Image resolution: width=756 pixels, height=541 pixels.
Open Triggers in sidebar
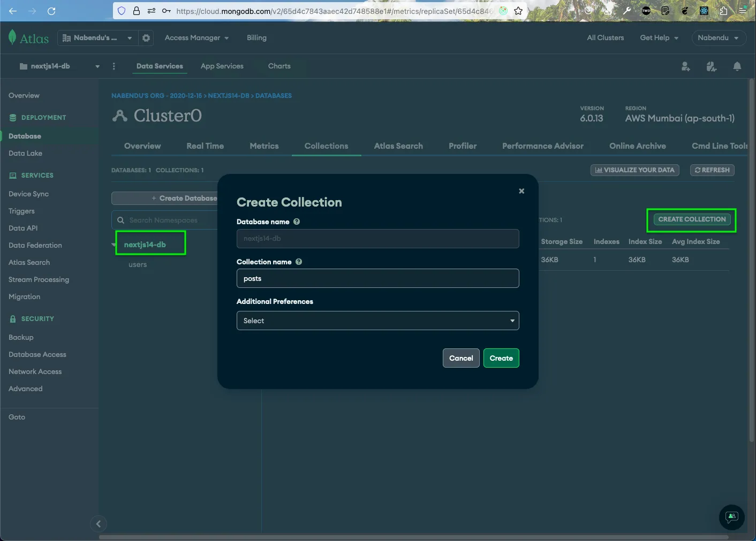tap(21, 211)
